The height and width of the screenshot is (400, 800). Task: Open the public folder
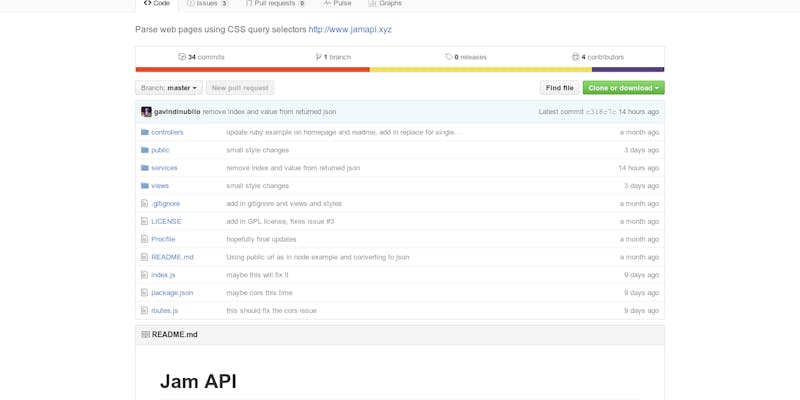[160, 150]
